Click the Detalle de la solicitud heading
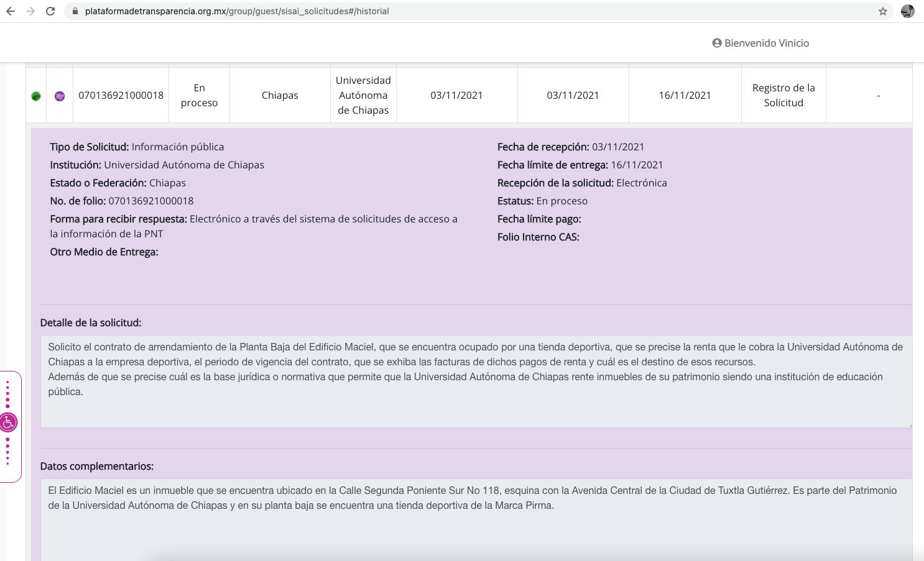 [91, 322]
